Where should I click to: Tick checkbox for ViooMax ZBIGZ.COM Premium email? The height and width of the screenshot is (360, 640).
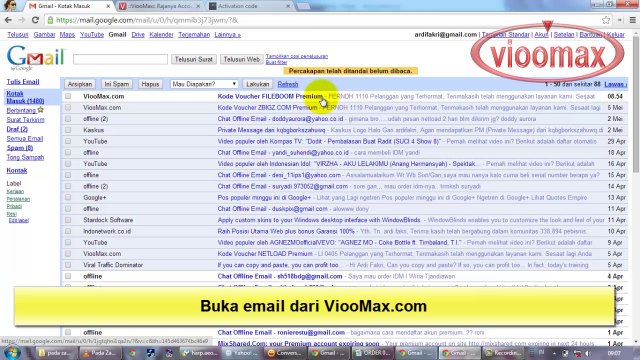point(68,107)
